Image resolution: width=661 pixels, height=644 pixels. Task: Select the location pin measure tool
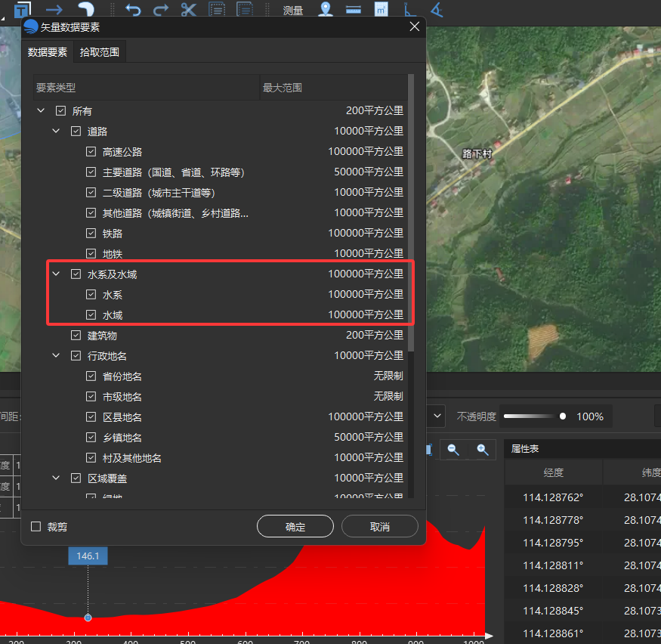[x=325, y=9]
